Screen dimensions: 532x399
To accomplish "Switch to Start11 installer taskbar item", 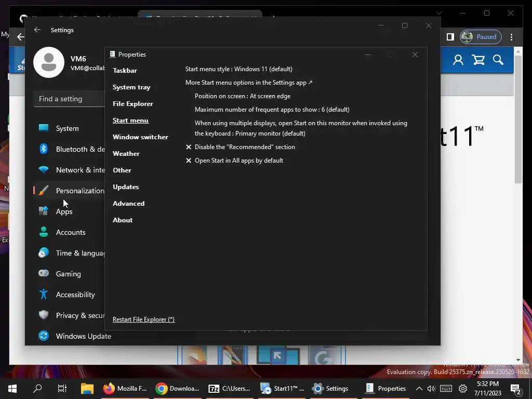I will pos(282,389).
